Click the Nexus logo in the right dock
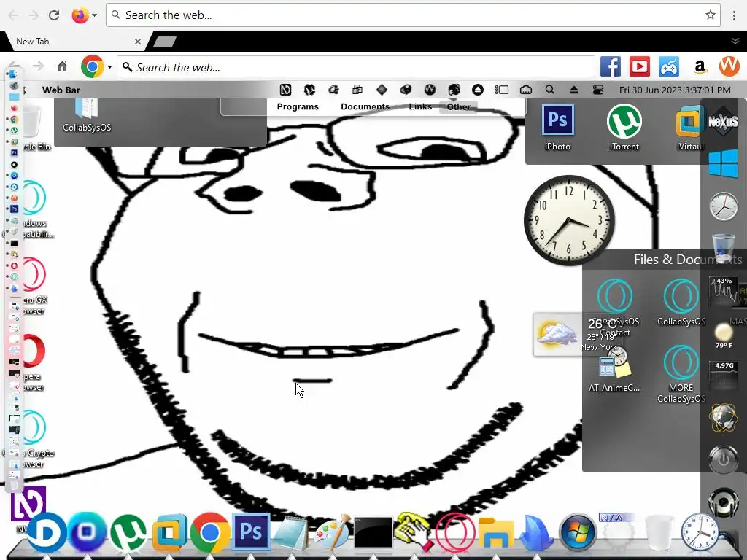The image size is (747, 560). click(723, 122)
